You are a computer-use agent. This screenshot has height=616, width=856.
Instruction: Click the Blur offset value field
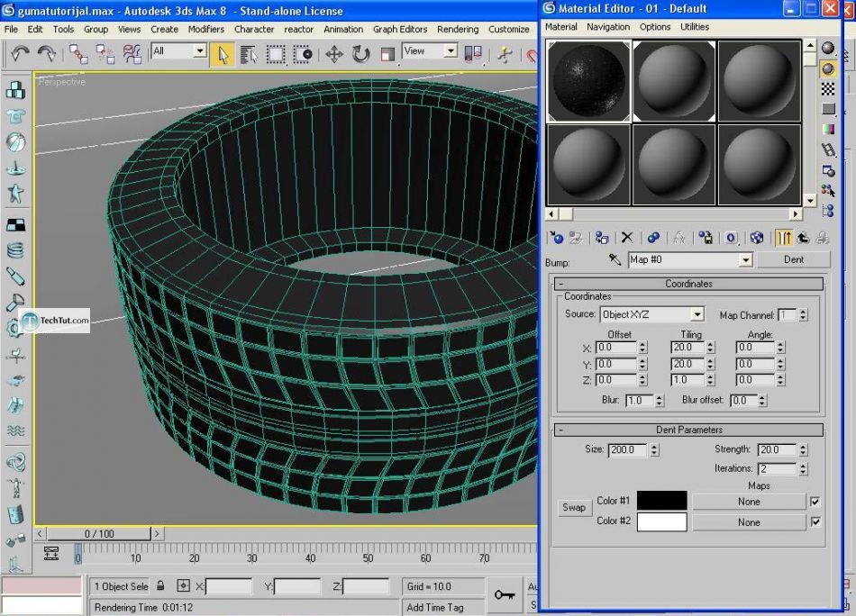743,401
